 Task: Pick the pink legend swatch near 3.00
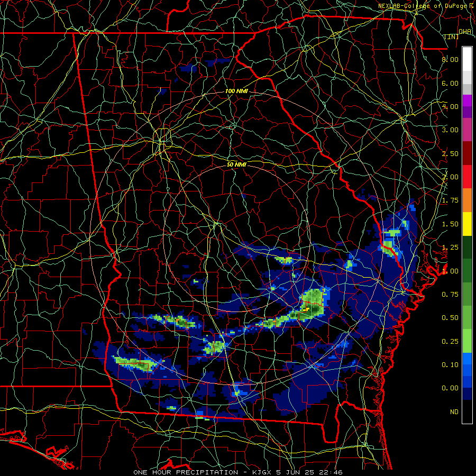point(467,130)
